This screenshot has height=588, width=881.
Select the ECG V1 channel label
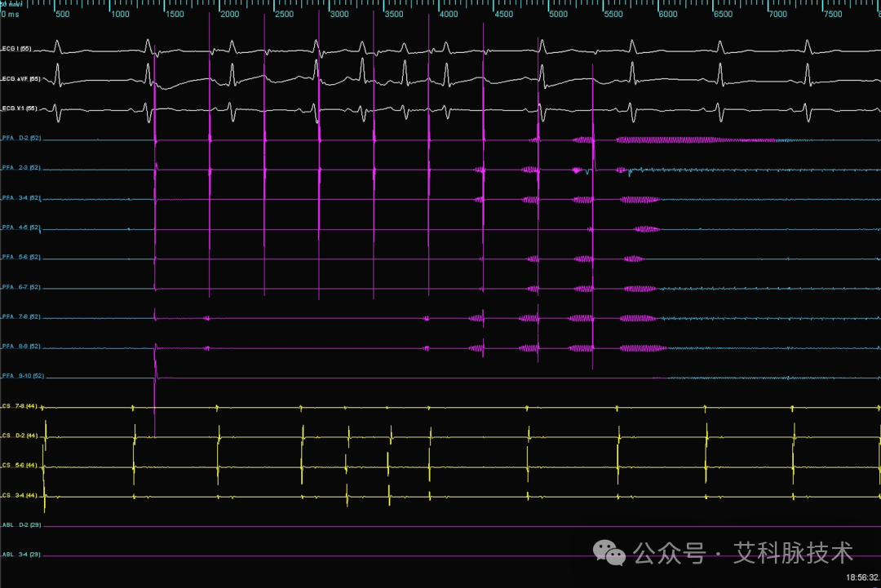click(20, 108)
